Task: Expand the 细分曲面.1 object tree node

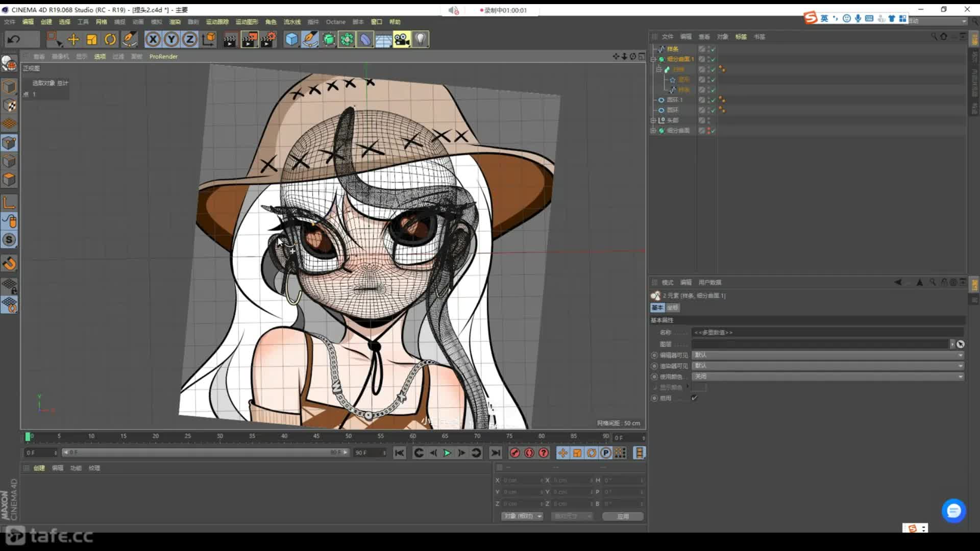Action: click(x=653, y=59)
